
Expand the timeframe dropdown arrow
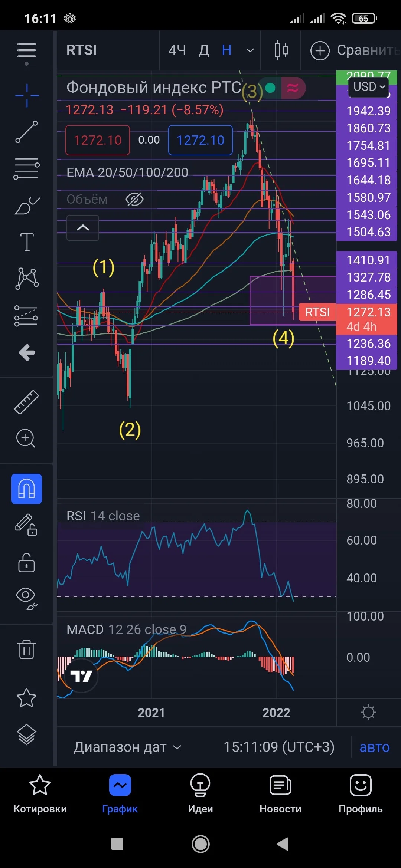(250, 50)
